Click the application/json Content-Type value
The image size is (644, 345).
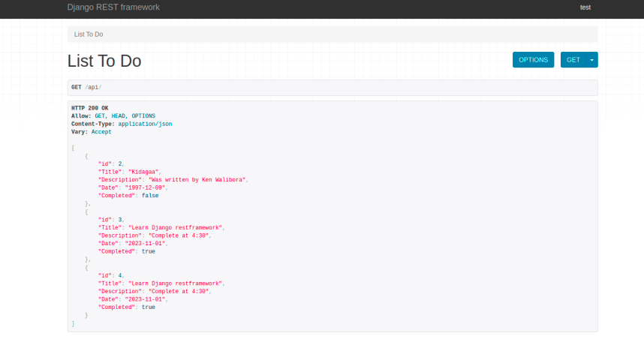145,124
